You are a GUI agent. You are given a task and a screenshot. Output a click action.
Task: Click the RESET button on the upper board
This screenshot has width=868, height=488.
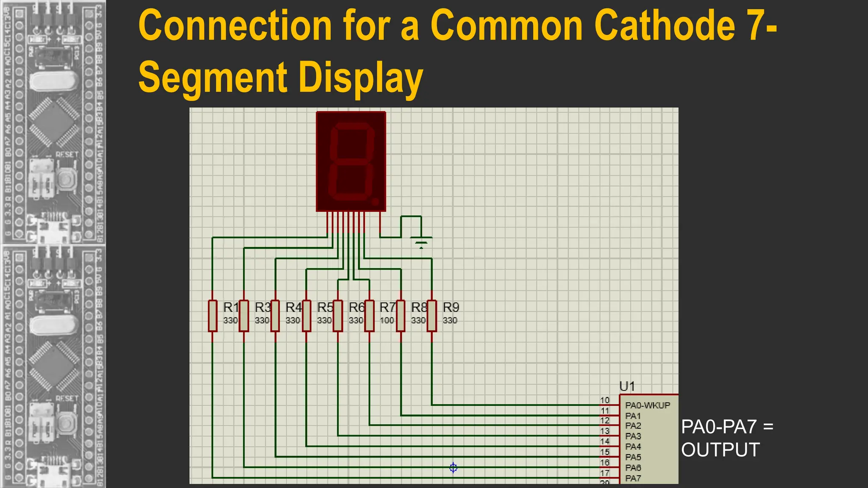point(66,180)
